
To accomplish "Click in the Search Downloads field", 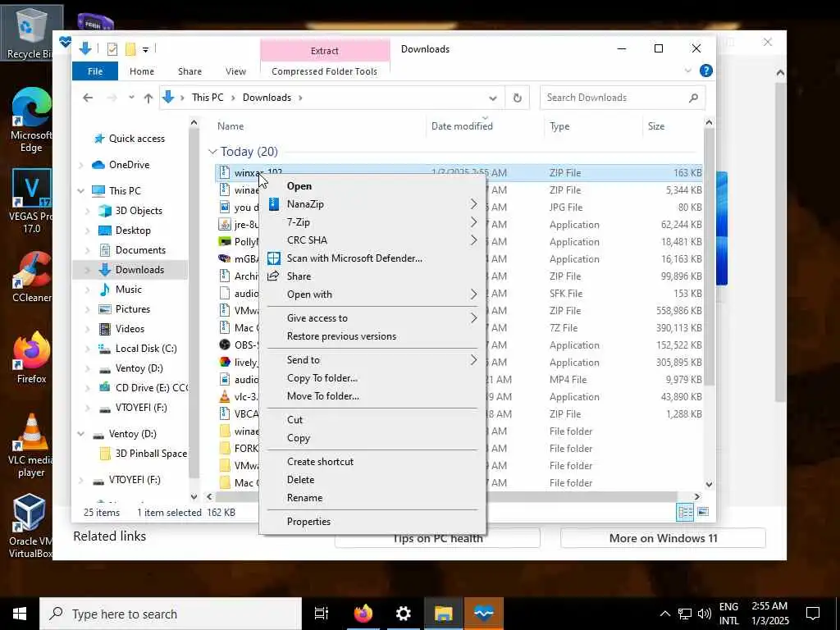I will 623,98.
